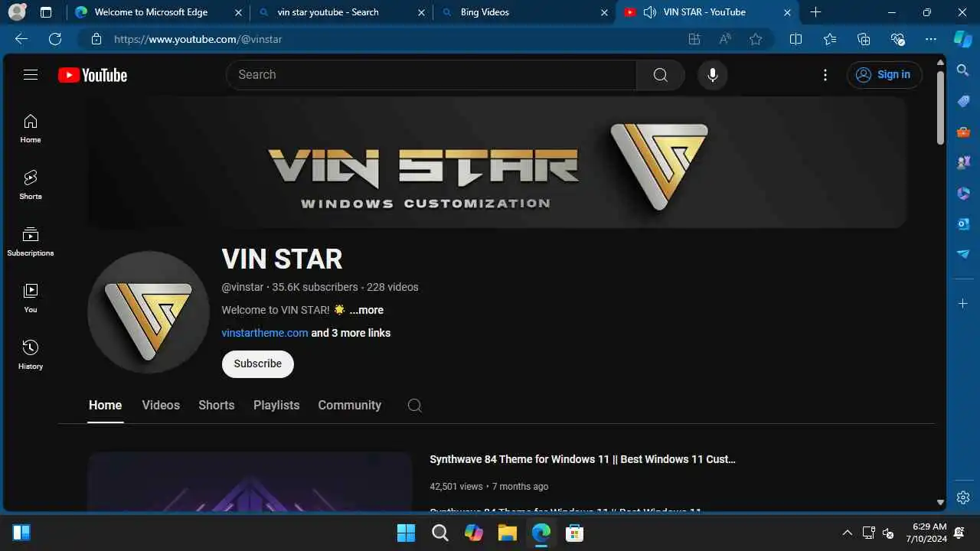Open Collections in Edge toolbar
Screen dimensions: 980x551
click(x=864, y=39)
